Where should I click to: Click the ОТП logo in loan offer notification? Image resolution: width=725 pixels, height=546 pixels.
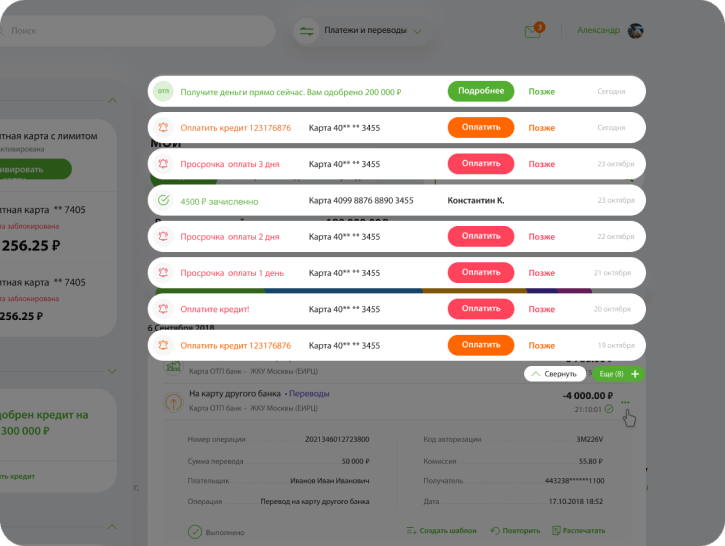point(163,92)
